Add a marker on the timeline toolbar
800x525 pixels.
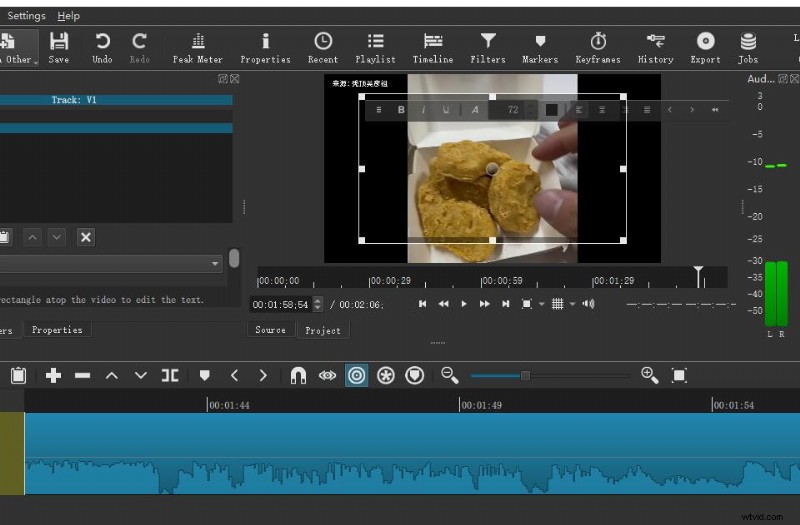(x=205, y=376)
